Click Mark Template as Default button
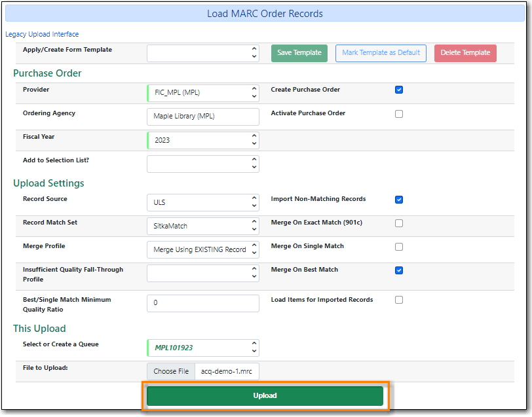 coord(381,53)
